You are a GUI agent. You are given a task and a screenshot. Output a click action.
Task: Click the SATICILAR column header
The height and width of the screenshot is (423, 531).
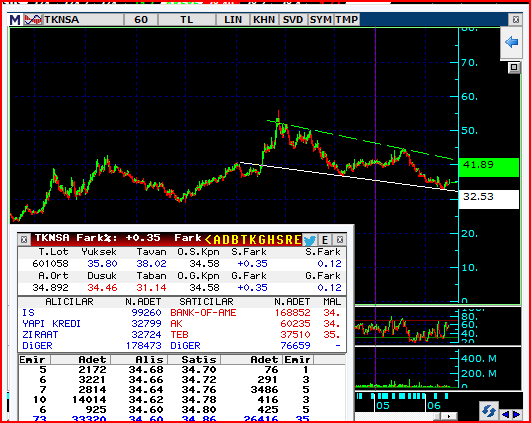[x=206, y=301]
